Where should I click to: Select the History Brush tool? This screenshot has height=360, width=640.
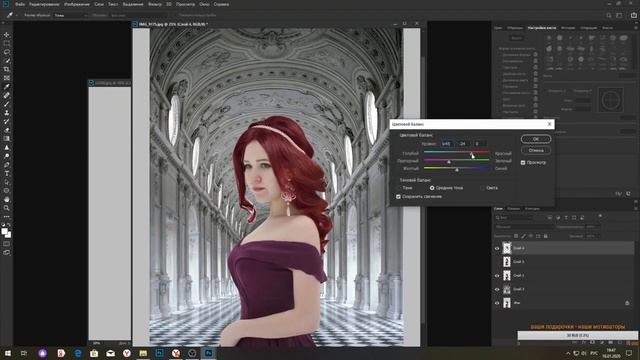tap(7, 121)
